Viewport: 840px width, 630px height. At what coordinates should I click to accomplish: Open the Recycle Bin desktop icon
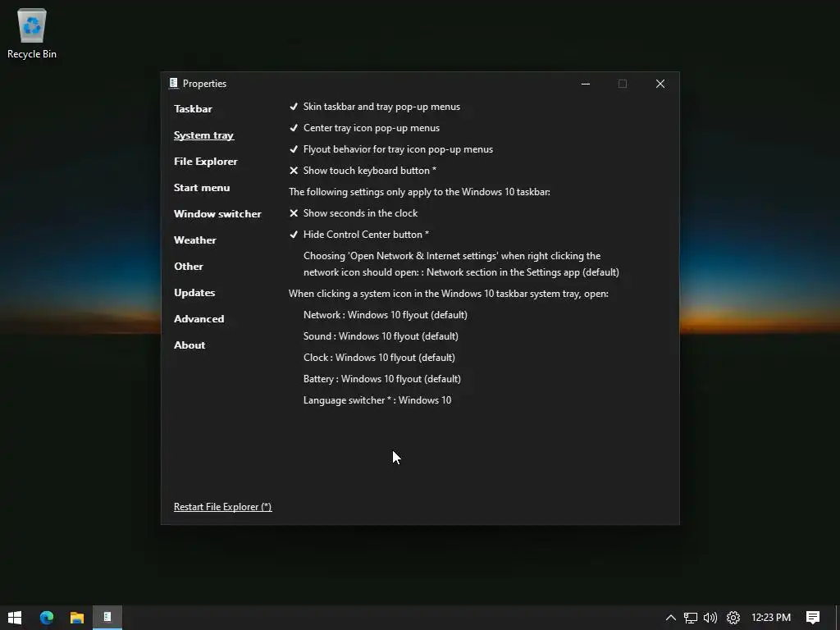32,33
